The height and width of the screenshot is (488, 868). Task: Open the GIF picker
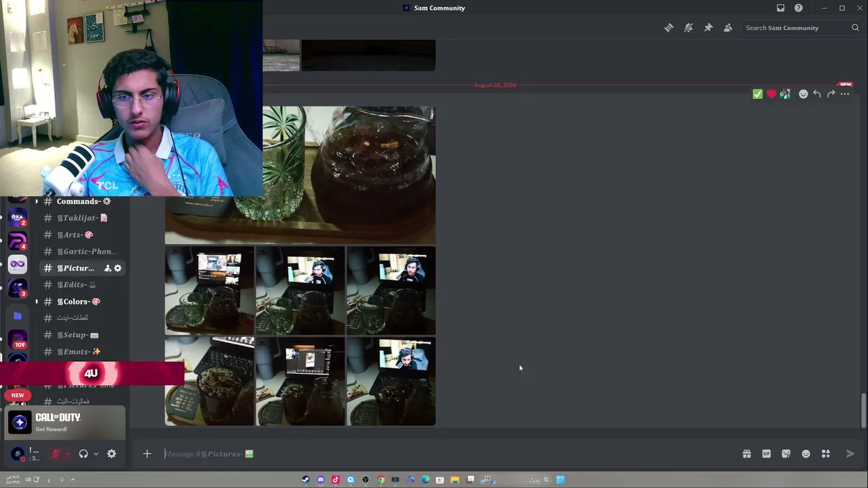(x=766, y=454)
